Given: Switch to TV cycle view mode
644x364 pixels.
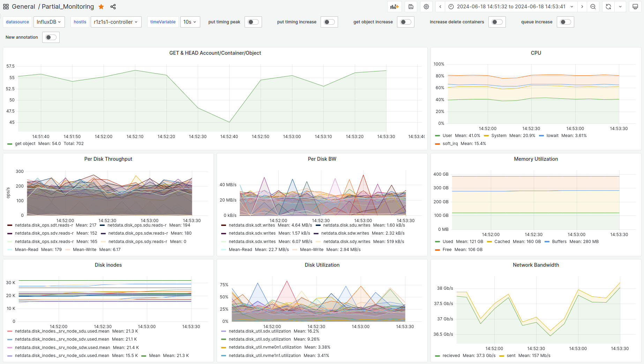Looking at the screenshot, I should (635, 7).
